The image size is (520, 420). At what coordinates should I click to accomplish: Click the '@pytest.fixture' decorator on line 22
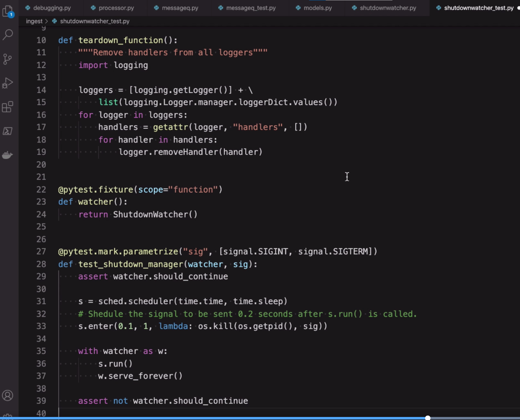coord(96,190)
